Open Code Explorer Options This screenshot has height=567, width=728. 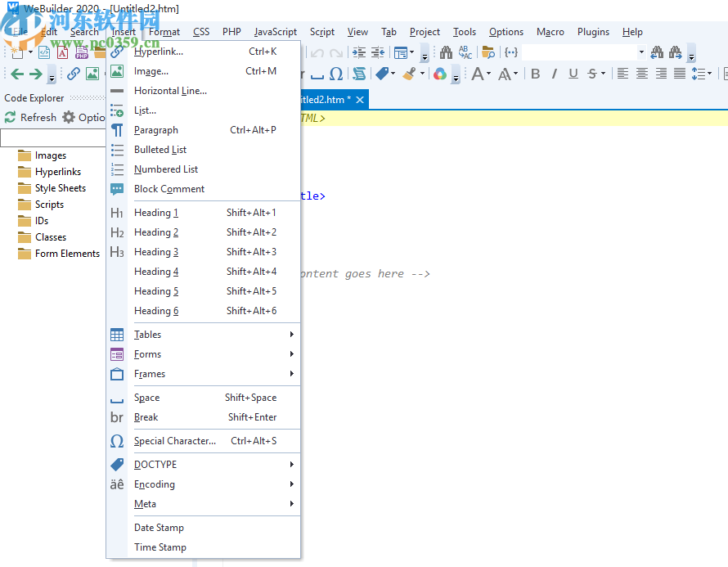point(84,118)
